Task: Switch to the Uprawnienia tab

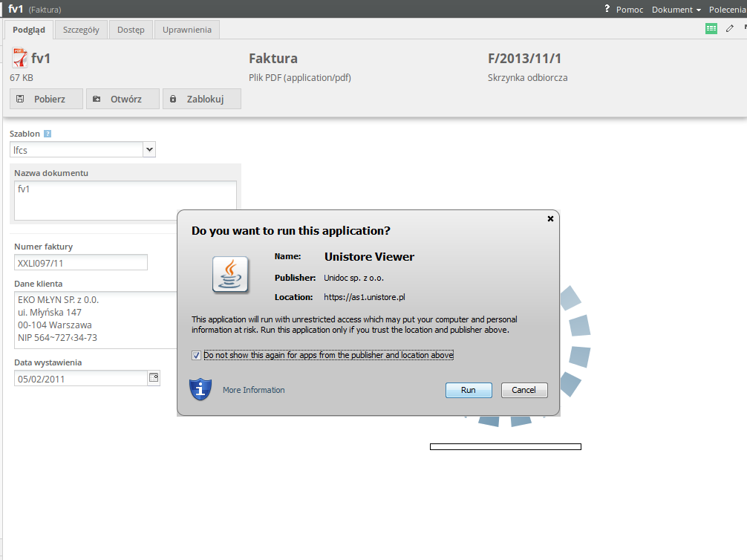Action: tap(187, 30)
